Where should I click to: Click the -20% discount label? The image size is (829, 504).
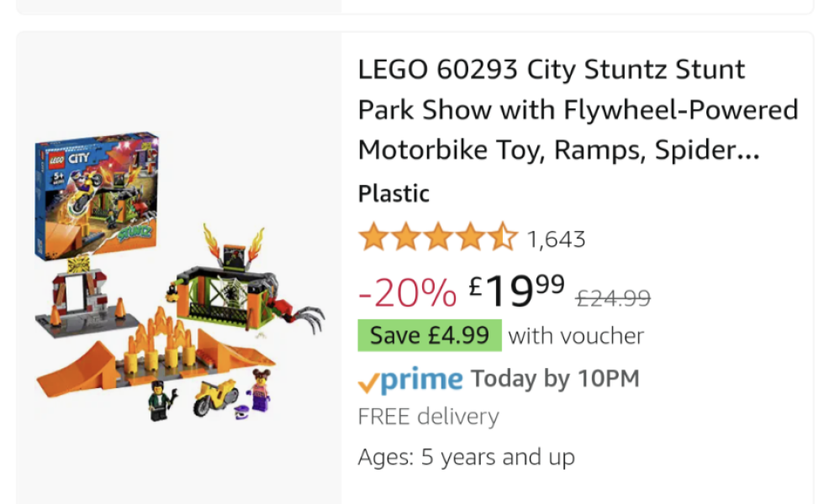pyautogui.click(x=407, y=292)
